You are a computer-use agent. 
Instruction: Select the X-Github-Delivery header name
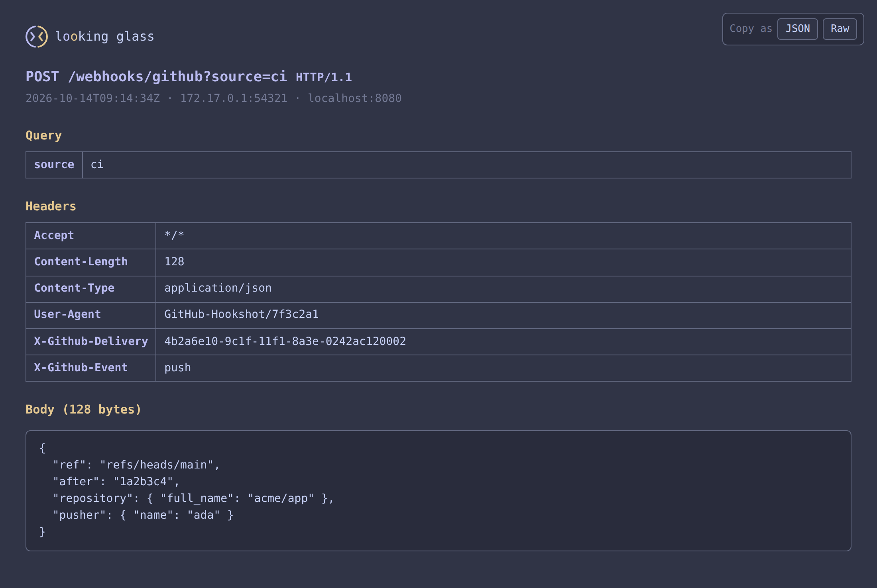pyautogui.click(x=91, y=342)
